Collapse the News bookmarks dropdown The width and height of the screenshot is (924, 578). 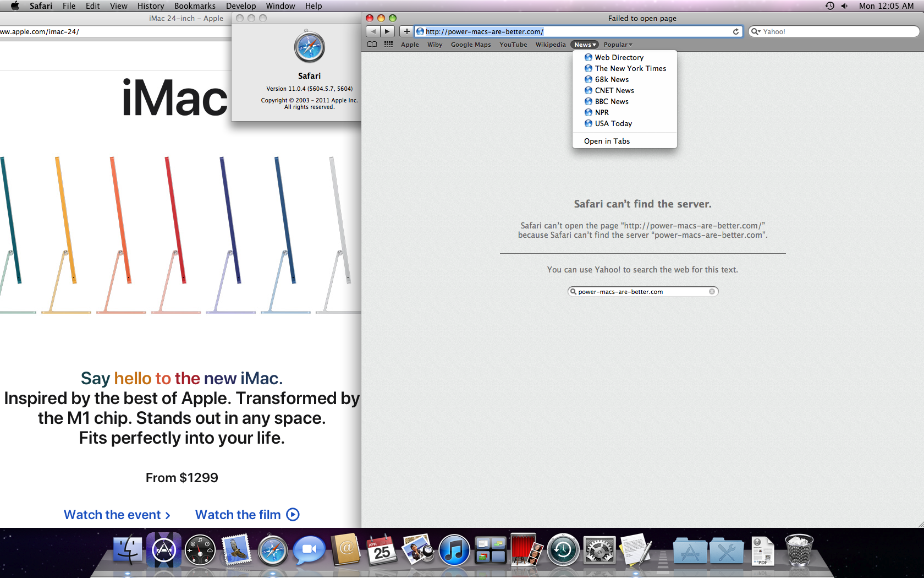point(585,45)
